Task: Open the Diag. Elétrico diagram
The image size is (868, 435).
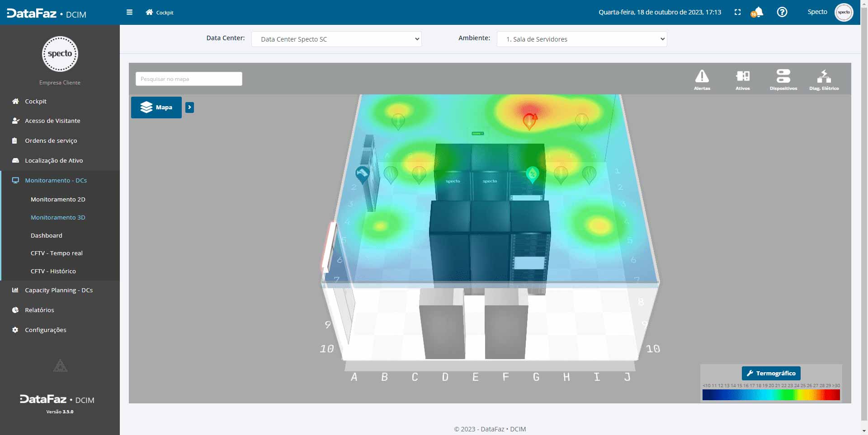Action: point(824,80)
